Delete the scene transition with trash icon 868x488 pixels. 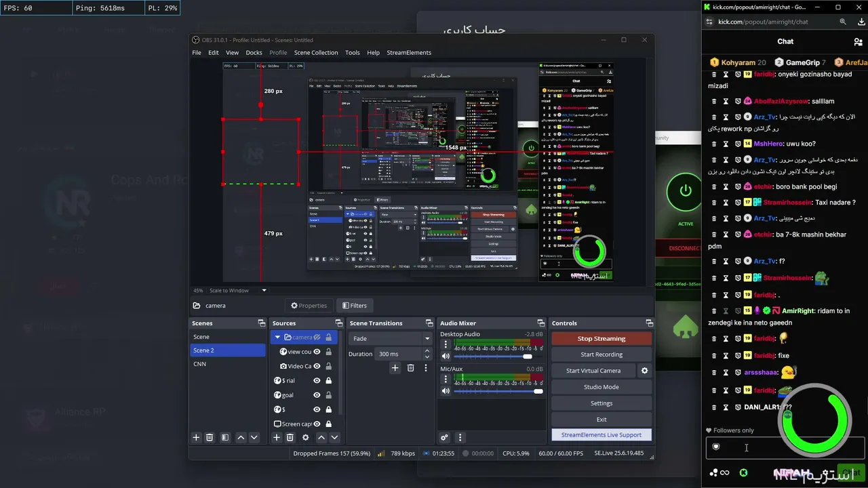(410, 368)
